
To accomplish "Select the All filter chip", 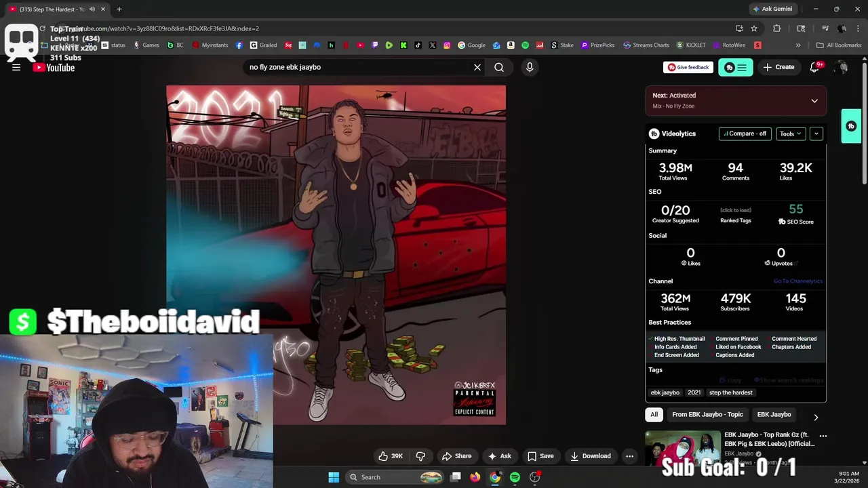I will coord(654,415).
